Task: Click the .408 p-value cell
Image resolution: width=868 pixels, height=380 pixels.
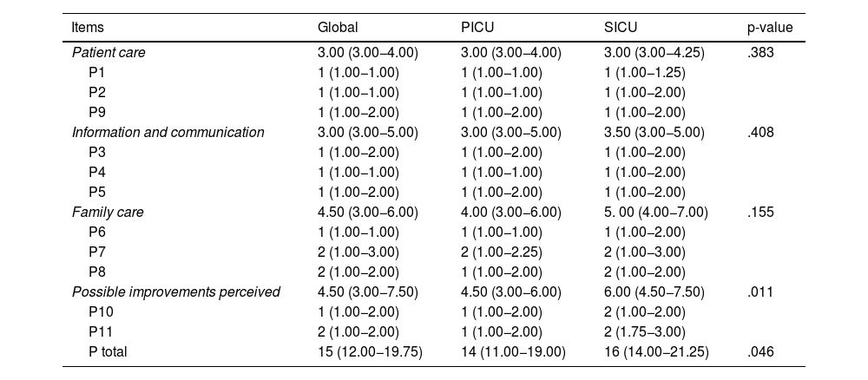Action: (x=758, y=132)
